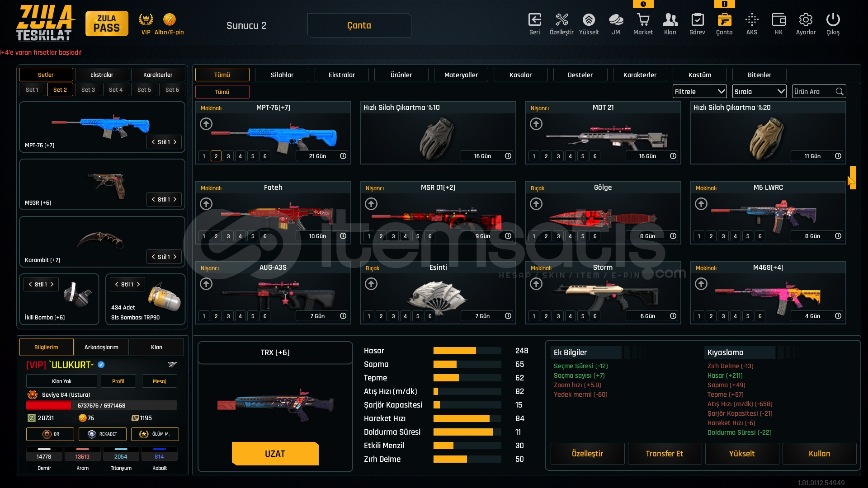The height and width of the screenshot is (488, 868).
Task: Click the Transfer Et button
Action: [664, 454]
